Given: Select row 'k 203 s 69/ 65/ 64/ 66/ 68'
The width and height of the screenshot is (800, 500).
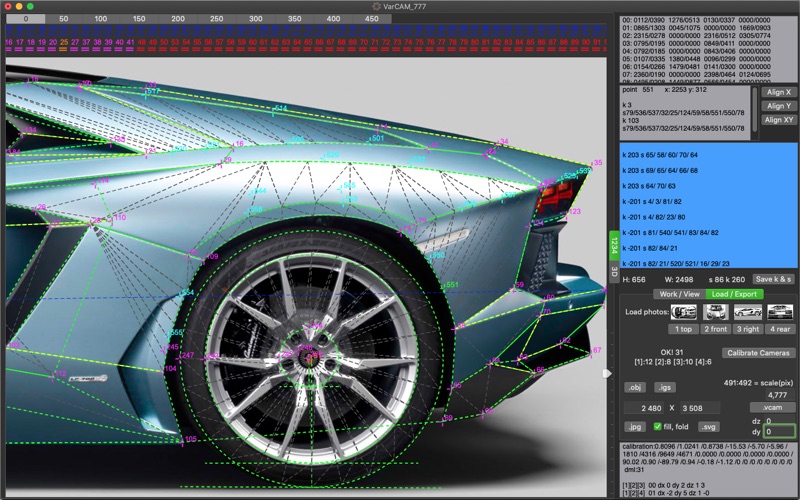Looking at the screenshot, I should (708, 170).
